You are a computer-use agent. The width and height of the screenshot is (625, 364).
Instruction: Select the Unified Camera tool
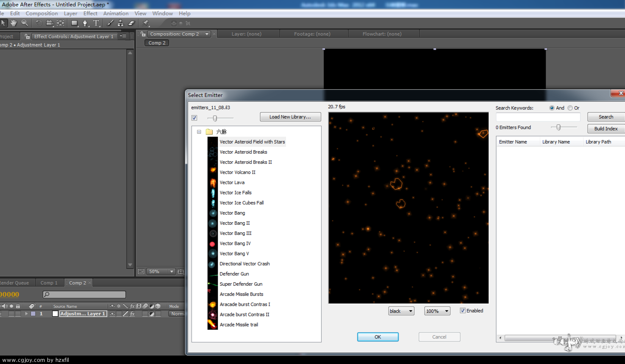50,23
